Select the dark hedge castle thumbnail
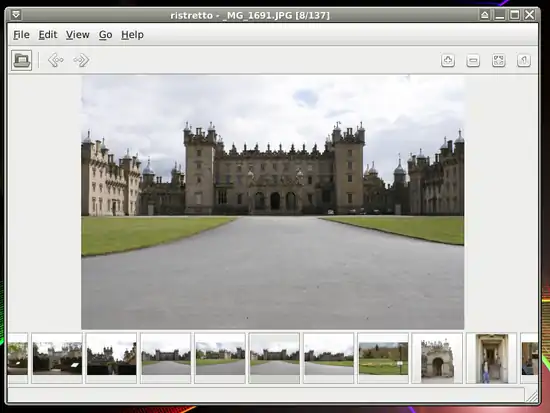 111,358
